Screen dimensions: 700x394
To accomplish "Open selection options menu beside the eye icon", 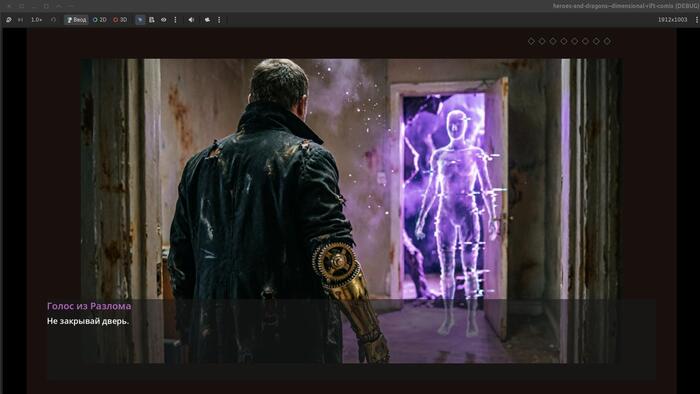I will coord(175,20).
